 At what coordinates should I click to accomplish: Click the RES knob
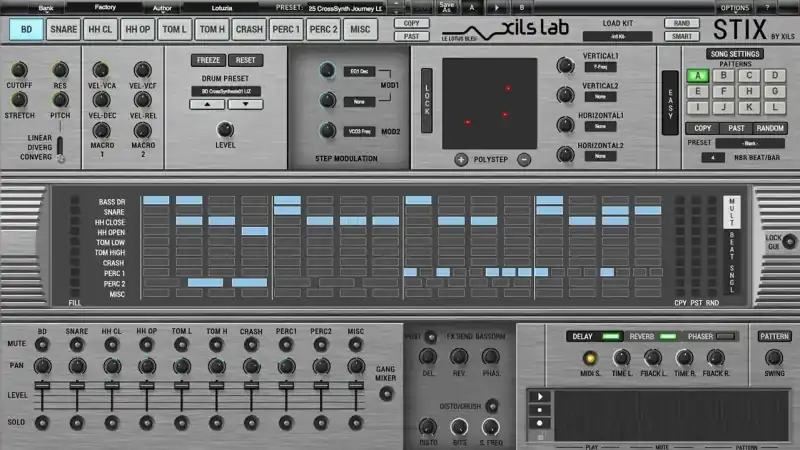click(60, 70)
